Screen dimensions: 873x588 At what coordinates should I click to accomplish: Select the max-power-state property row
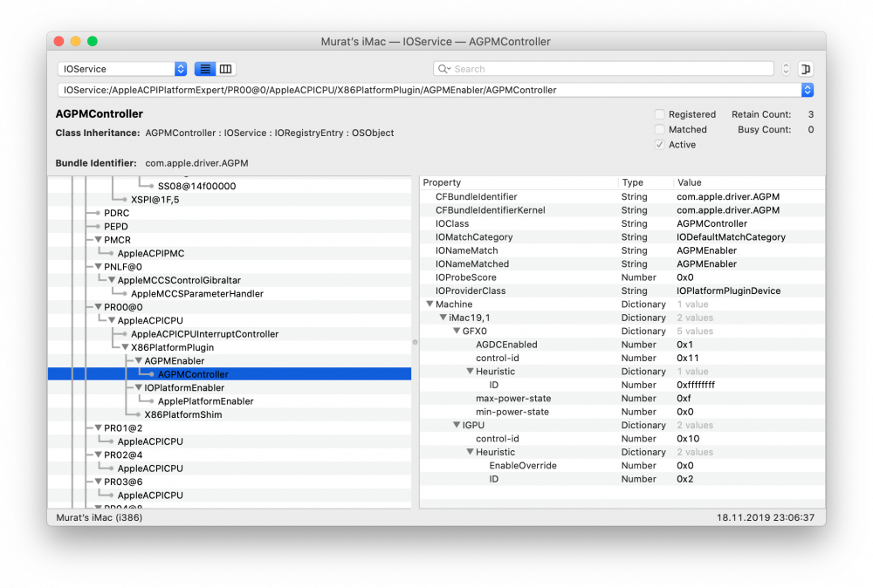[x=622, y=399]
